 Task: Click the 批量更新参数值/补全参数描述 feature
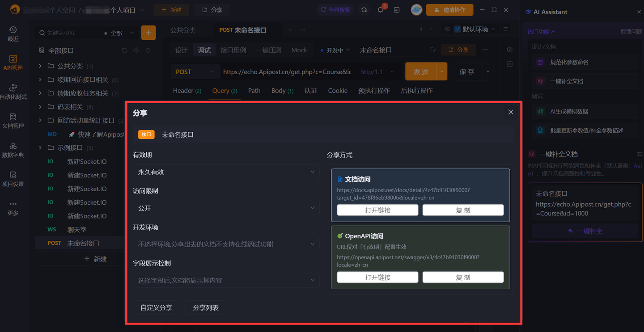[585, 130]
